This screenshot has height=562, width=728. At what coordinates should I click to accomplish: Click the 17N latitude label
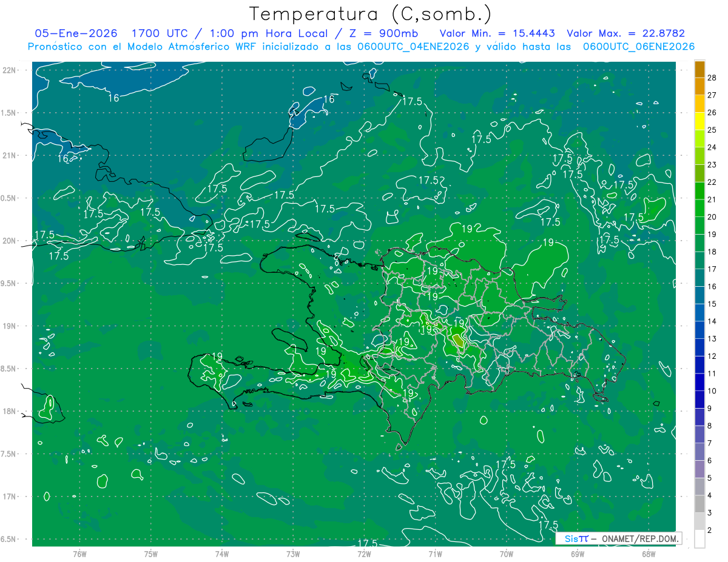pyautogui.click(x=8, y=497)
